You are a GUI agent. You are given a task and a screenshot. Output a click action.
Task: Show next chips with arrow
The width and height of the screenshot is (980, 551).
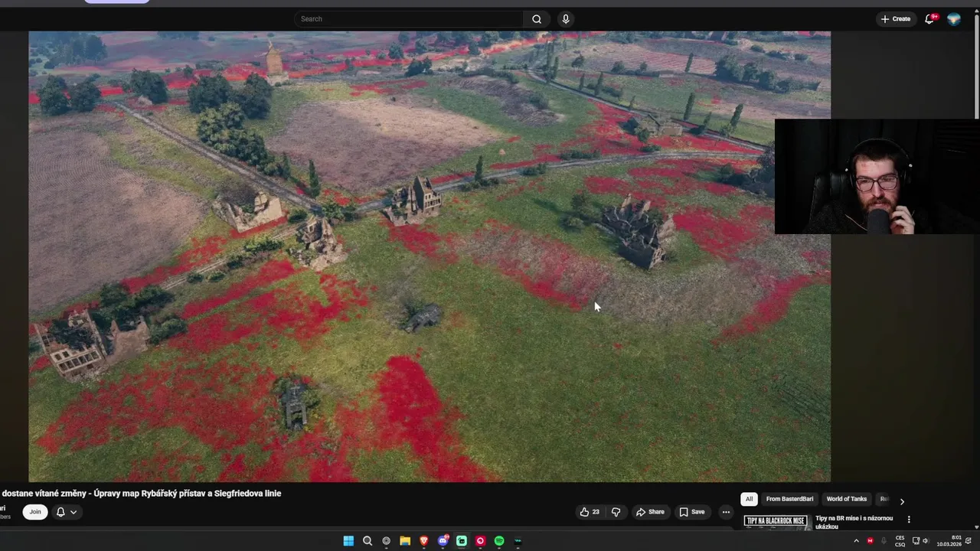[x=902, y=501]
